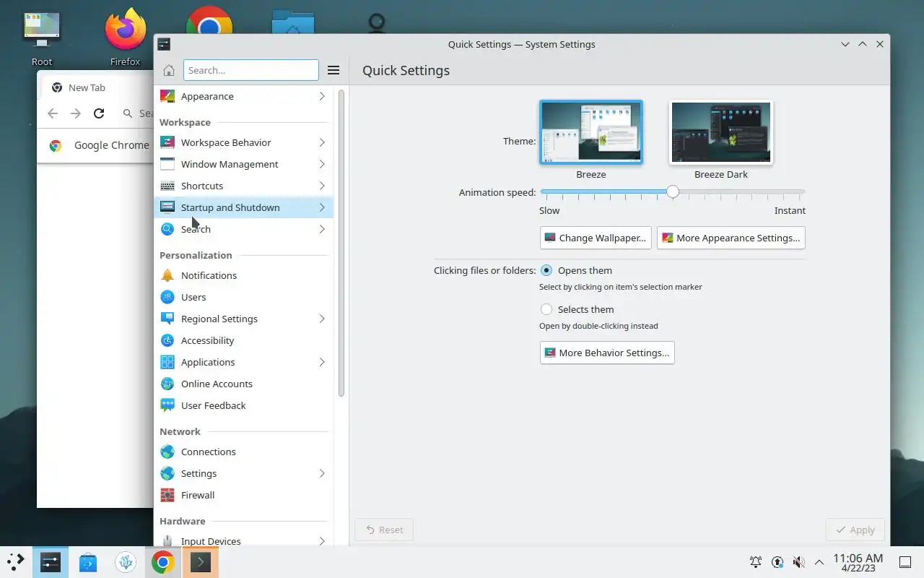The image size is (924, 578).
Task: Go back in the Chrome window
Action: point(53,113)
